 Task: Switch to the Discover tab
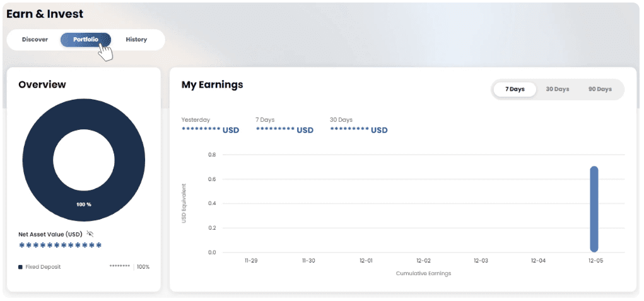tap(35, 40)
